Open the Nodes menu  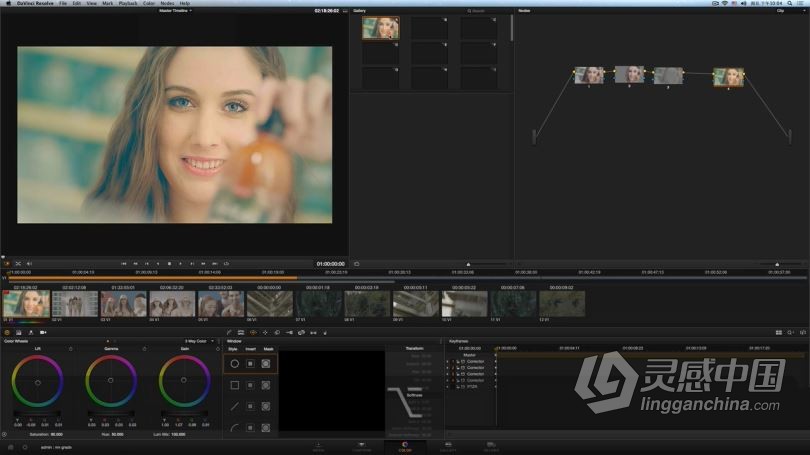(x=167, y=3)
